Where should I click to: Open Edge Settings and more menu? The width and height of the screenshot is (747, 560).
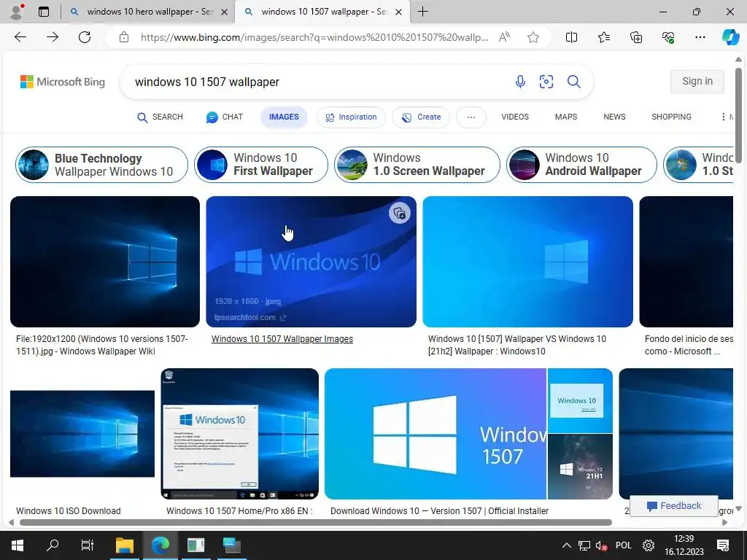[700, 37]
